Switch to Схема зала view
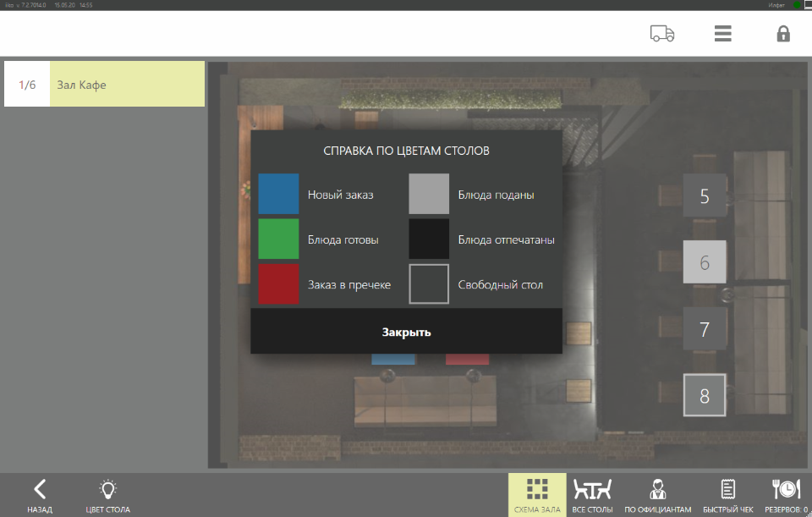This screenshot has height=517, width=812. pyautogui.click(x=537, y=495)
